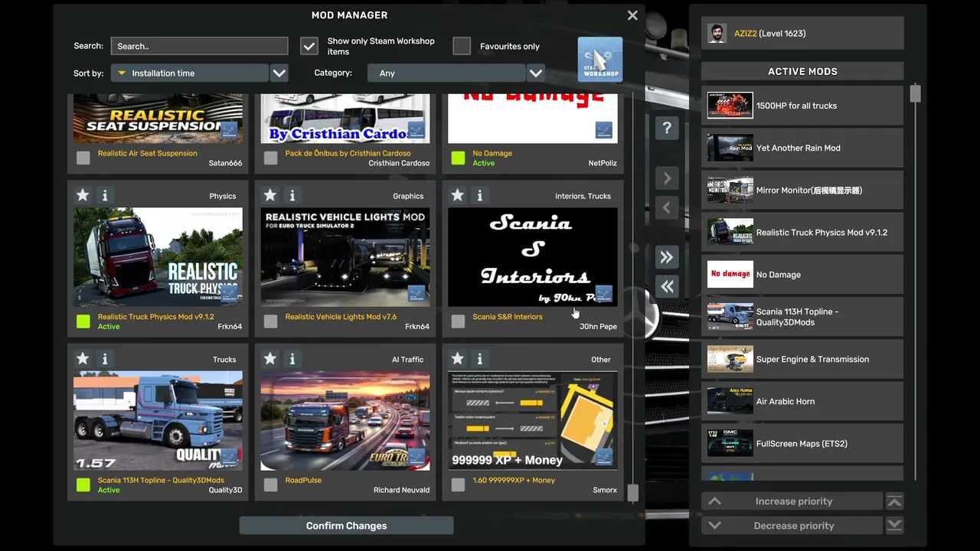Open the Category Any dropdown
Screen dimensions: 980x551
[446, 73]
